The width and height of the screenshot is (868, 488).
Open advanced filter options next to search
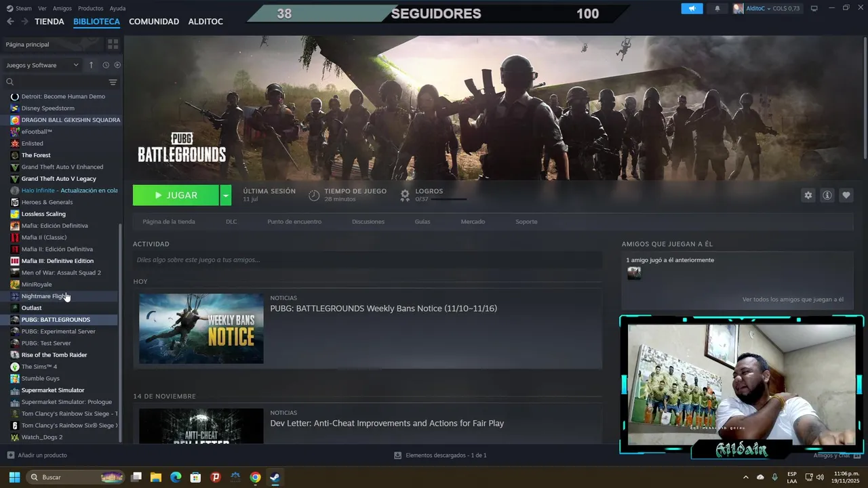point(113,82)
